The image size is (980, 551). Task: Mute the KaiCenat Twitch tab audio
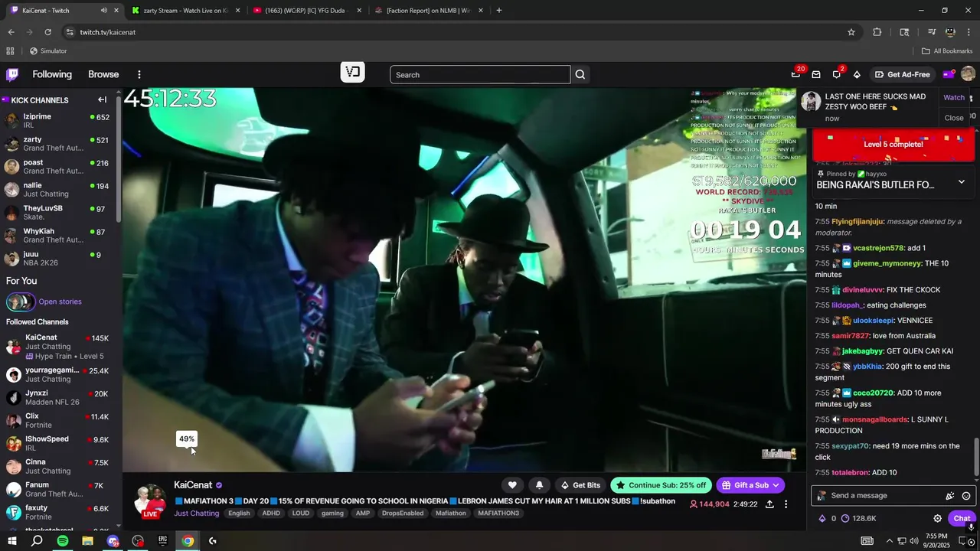click(103, 11)
